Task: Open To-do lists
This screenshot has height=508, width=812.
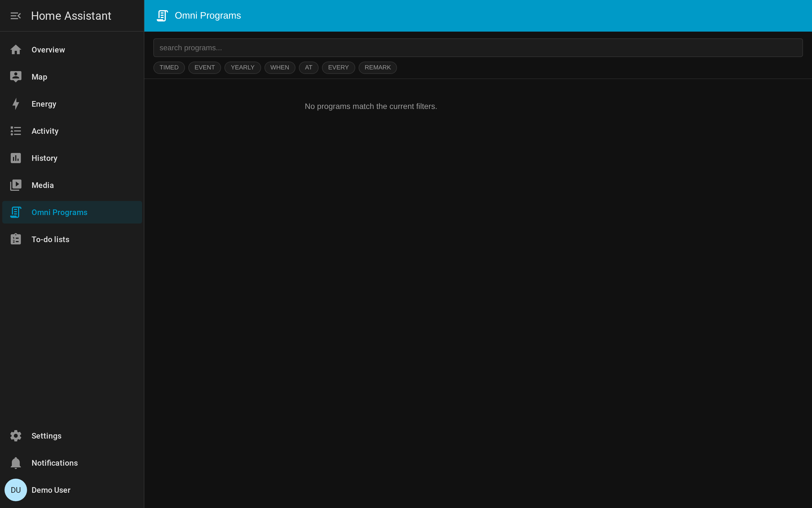Action: (72, 239)
